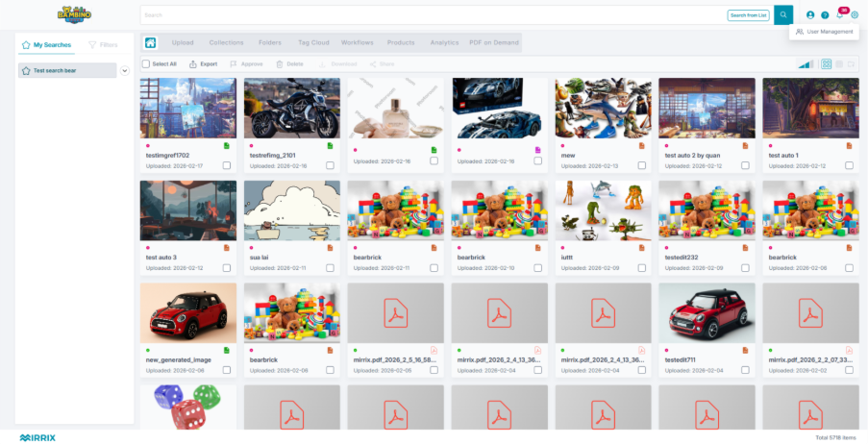This screenshot has height=444, width=868.
Task: Click the file icon on testedit232
Action: tap(745, 247)
